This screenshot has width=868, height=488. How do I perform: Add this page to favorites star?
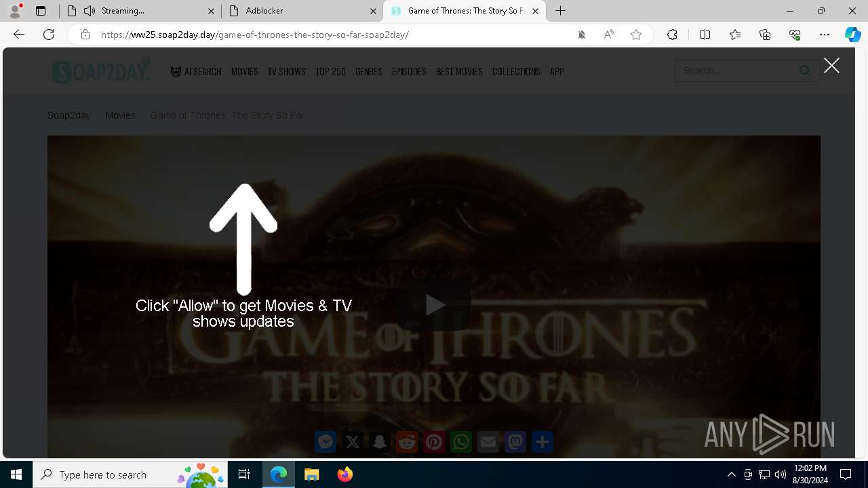click(636, 35)
